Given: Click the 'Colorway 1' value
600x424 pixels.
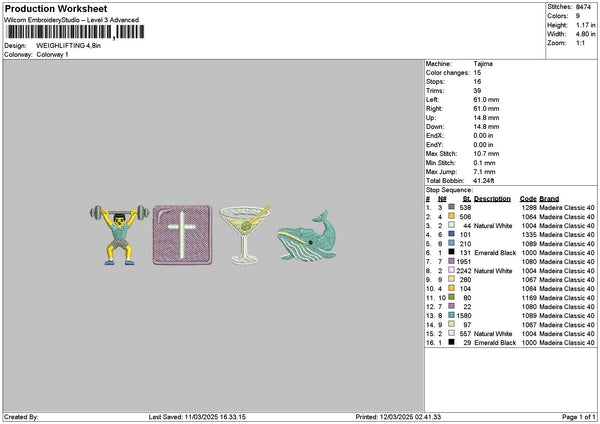Looking at the screenshot, I should pyautogui.click(x=52, y=55).
